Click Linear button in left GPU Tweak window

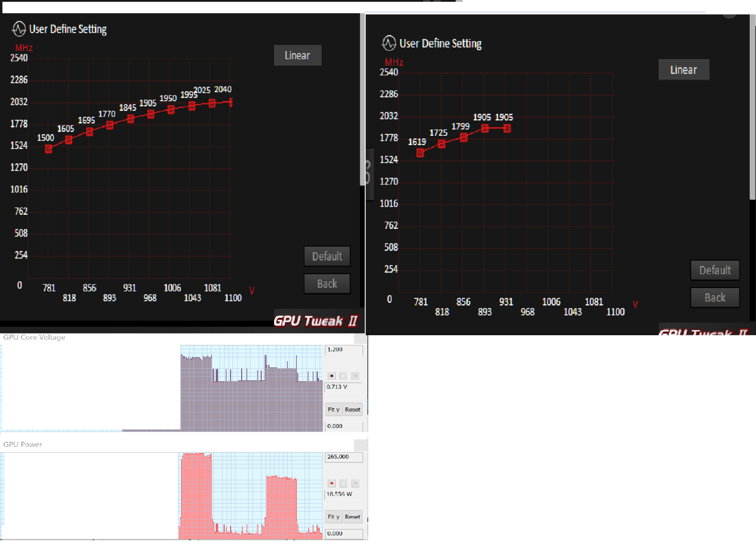(298, 55)
